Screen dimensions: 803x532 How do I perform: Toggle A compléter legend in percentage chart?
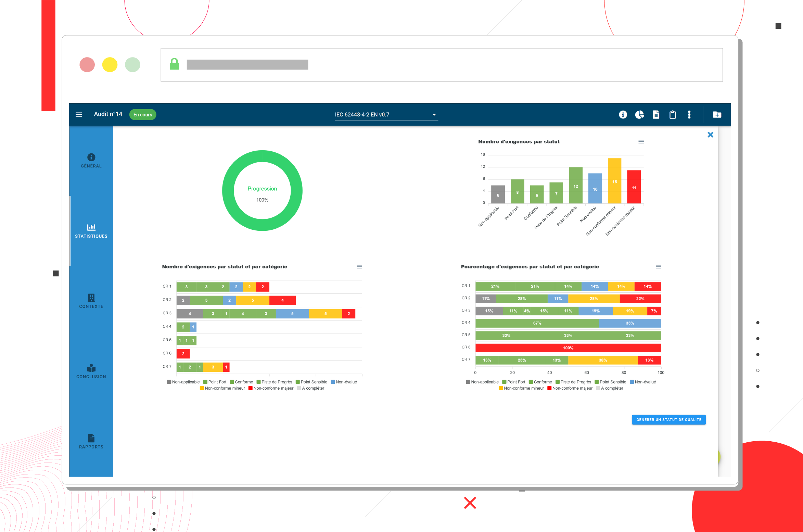pyautogui.click(x=609, y=388)
